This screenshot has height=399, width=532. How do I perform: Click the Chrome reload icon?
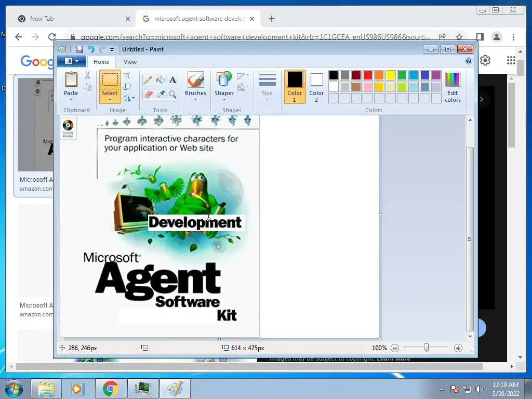click(x=52, y=37)
